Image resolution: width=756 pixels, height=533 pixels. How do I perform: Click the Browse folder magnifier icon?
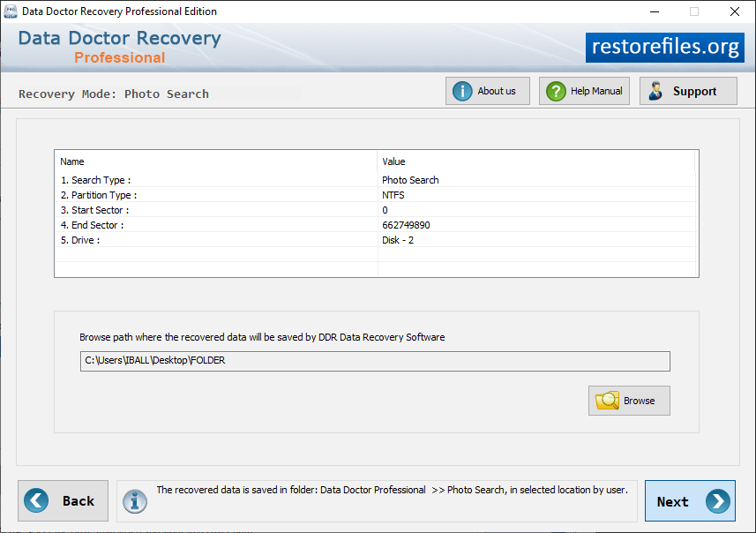click(607, 401)
